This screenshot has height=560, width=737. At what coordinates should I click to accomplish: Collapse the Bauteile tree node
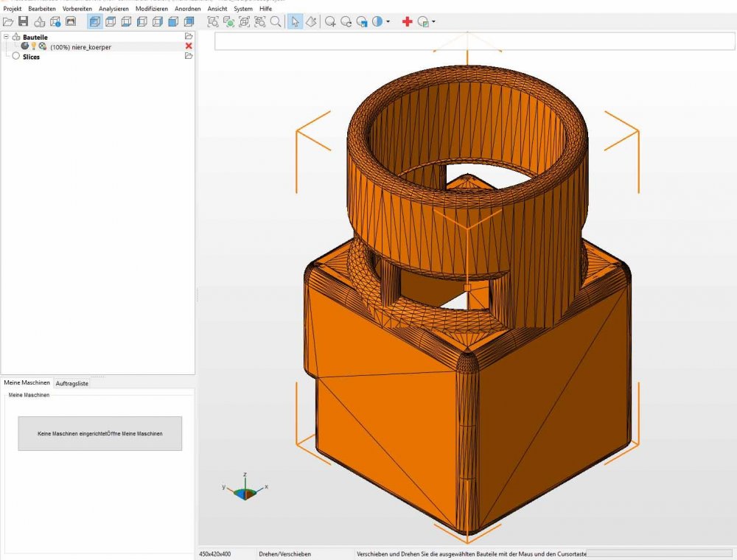click(x=6, y=36)
